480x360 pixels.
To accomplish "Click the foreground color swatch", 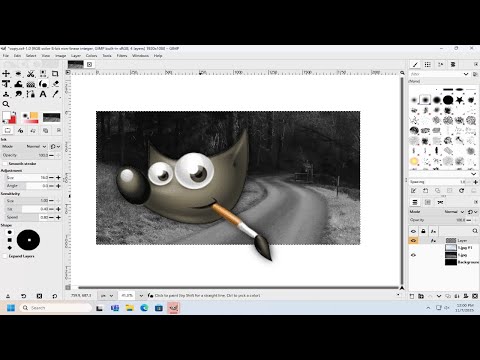I will (6, 116).
